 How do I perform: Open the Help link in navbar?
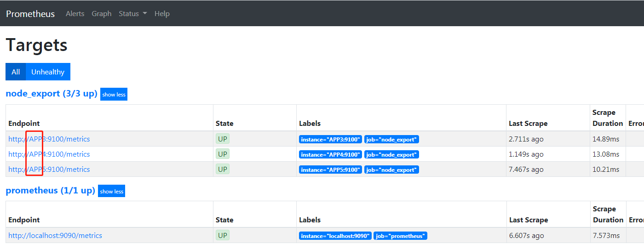pyautogui.click(x=162, y=14)
